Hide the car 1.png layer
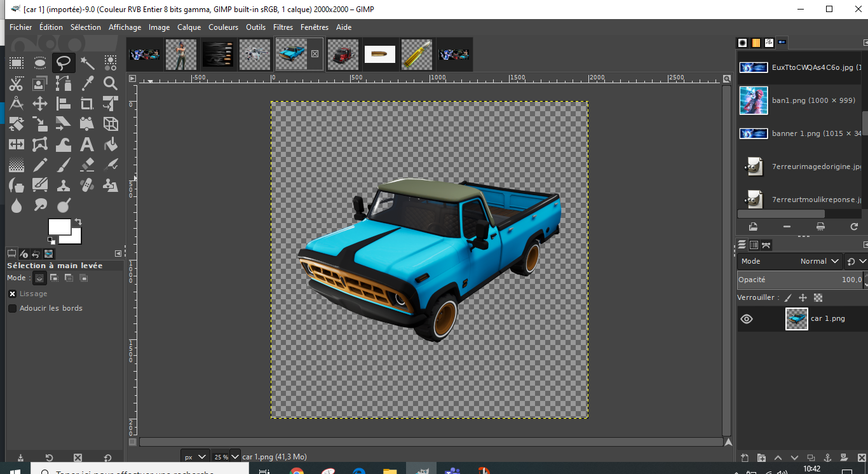868x474 pixels. 747,319
